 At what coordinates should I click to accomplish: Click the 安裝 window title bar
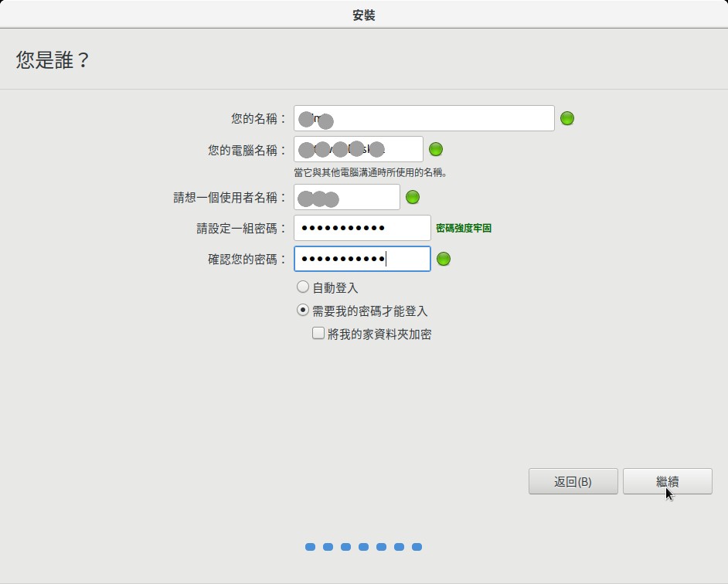[363, 15]
